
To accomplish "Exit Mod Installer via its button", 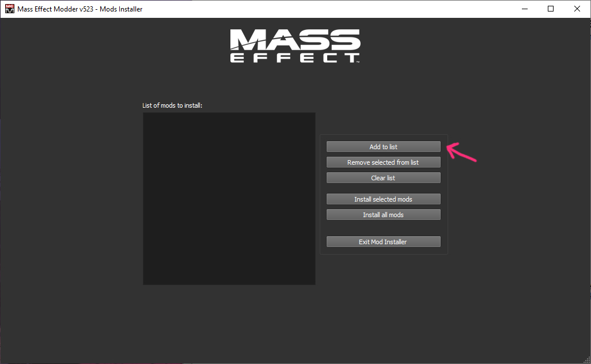I will click(383, 242).
